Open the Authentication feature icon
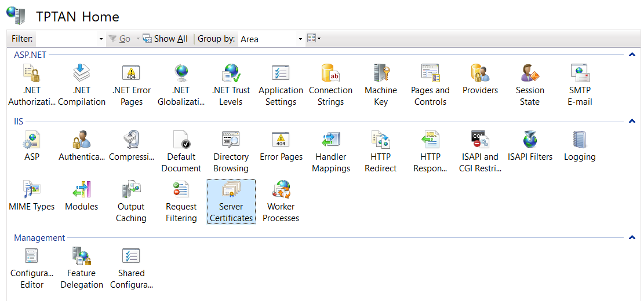Image resolution: width=644 pixels, height=301 pixels. 82,141
